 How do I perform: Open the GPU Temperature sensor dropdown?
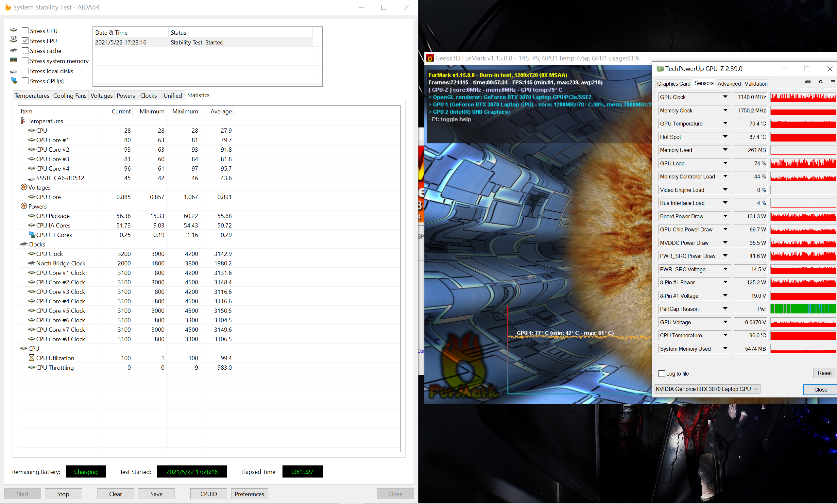pyautogui.click(x=725, y=124)
